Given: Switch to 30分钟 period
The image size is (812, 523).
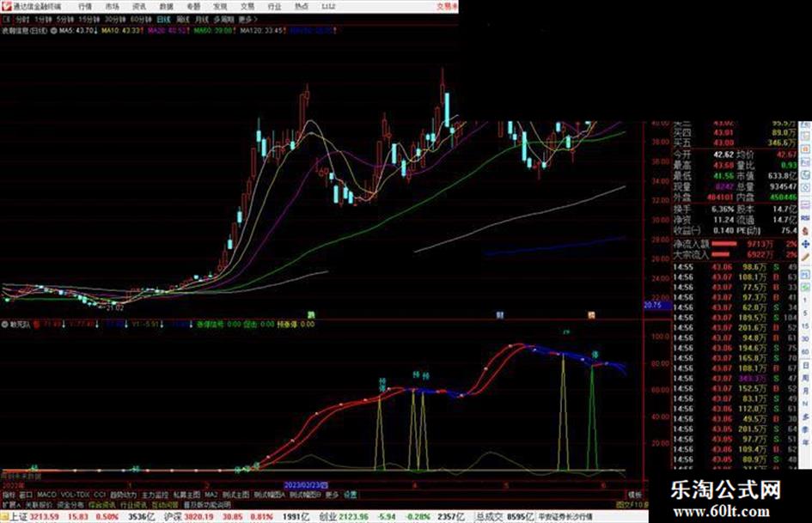Looking at the screenshot, I should [115, 19].
